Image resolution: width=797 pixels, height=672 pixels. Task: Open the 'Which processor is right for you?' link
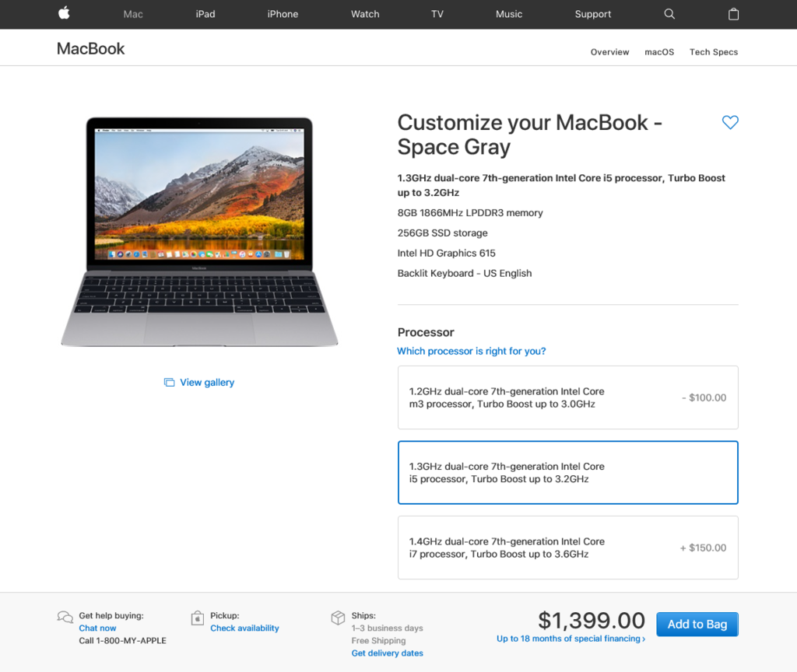click(471, 351)
